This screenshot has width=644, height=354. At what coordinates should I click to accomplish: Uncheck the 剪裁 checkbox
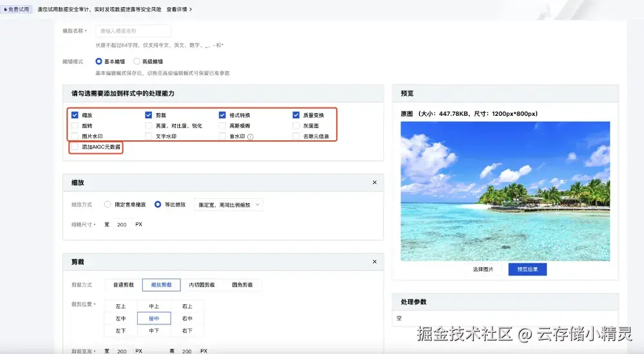pyautogui.click(x=149, y=115)
